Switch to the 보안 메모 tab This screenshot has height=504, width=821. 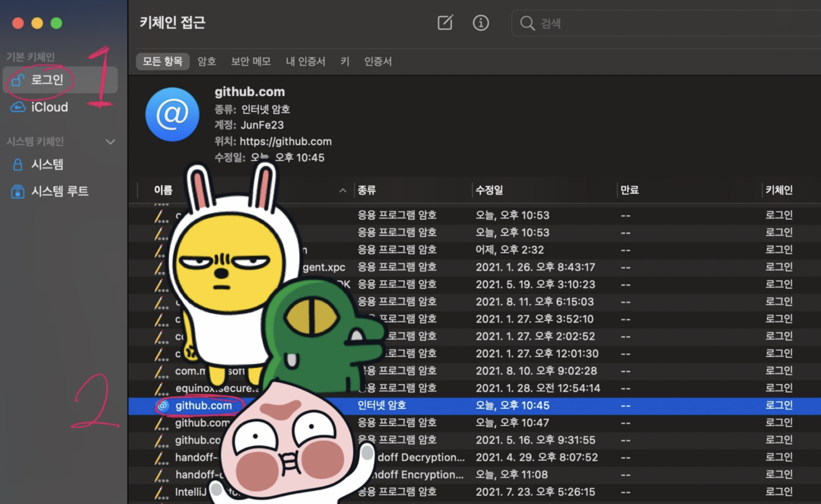pos(251,61)
